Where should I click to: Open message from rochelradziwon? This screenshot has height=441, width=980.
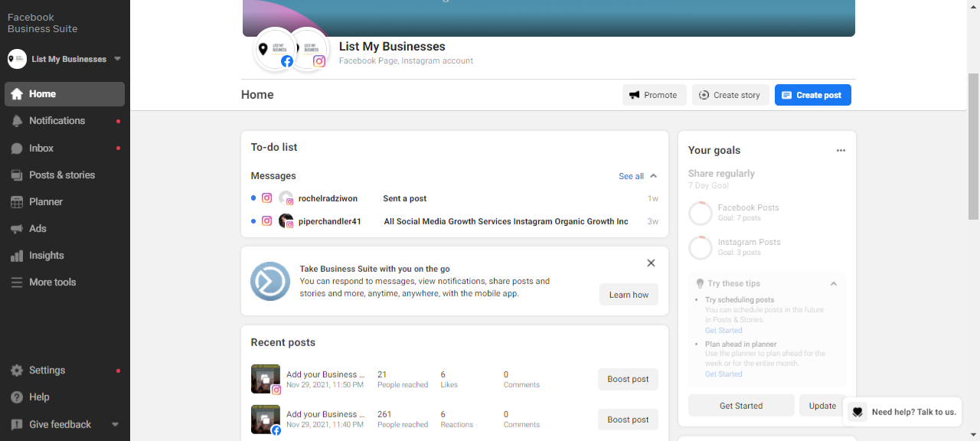[455, 198]
